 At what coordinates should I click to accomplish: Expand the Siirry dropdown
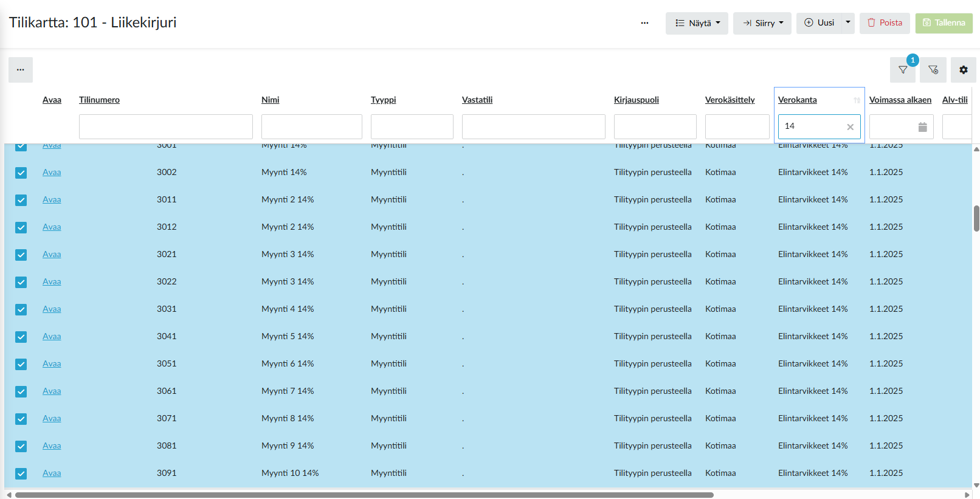[762, 23]
